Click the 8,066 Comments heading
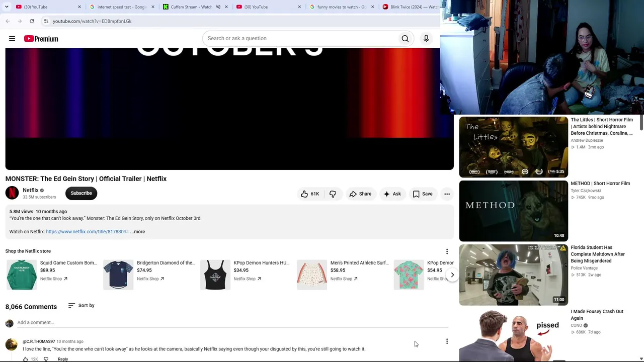This screenshot has width=644, height=362. (31, 307)
